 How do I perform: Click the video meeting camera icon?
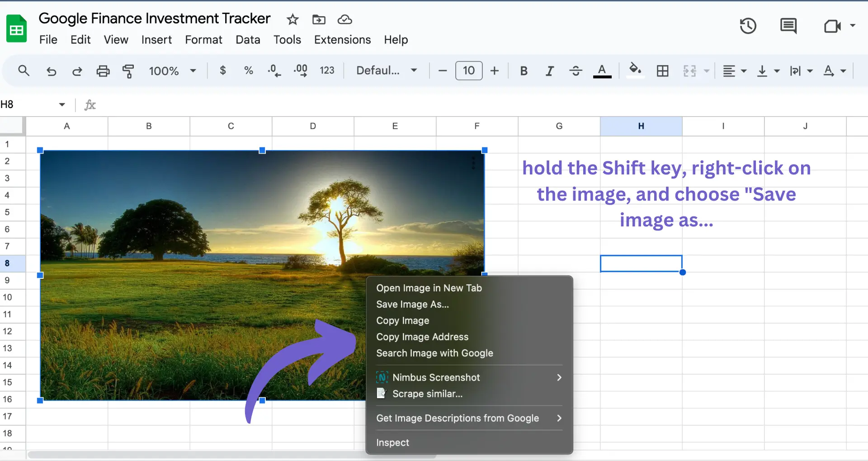pos(832,26)
